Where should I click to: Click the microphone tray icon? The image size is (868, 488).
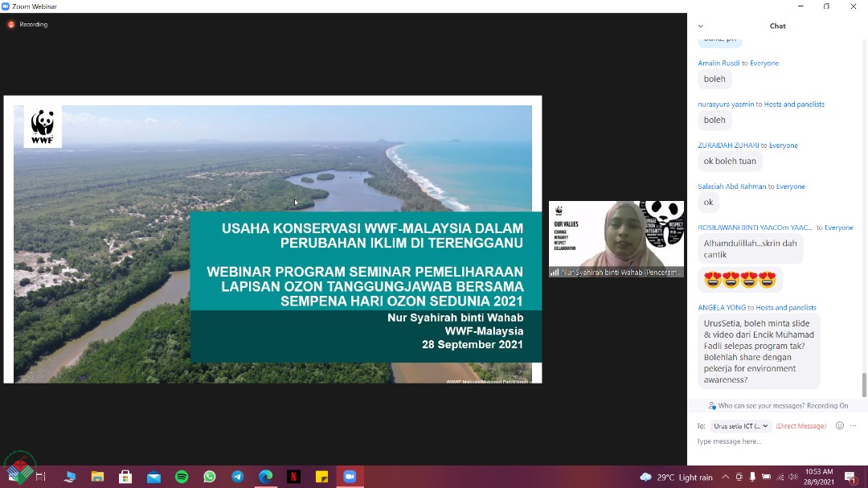point(752,477)
